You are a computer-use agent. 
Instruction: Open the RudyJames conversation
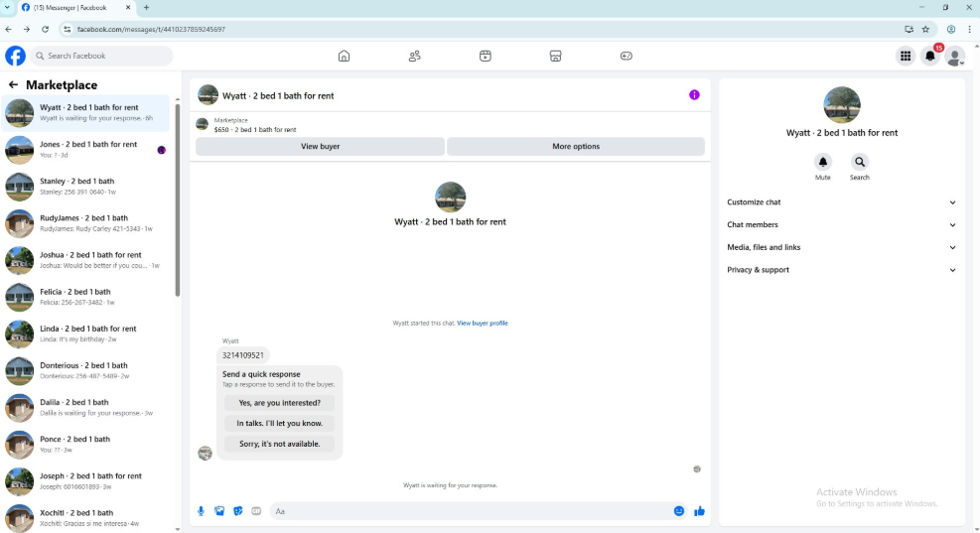tap(85, 223)
